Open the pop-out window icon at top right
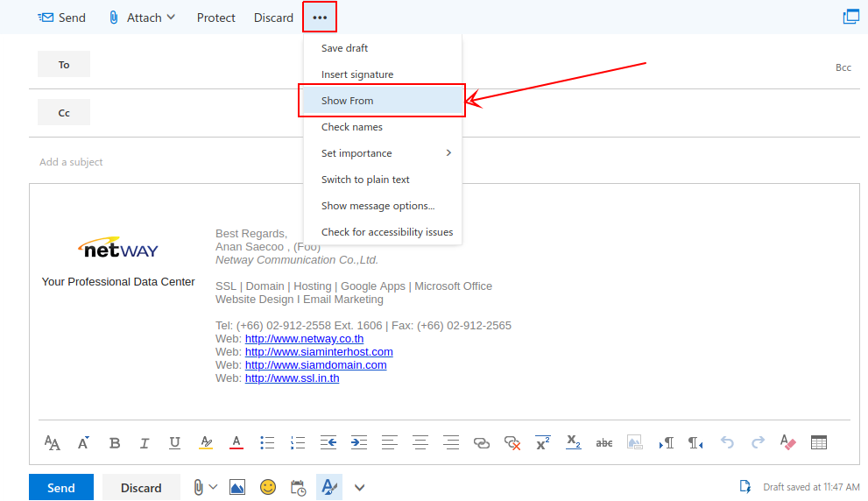The image size is (868, 501). [x=850, y=17]
